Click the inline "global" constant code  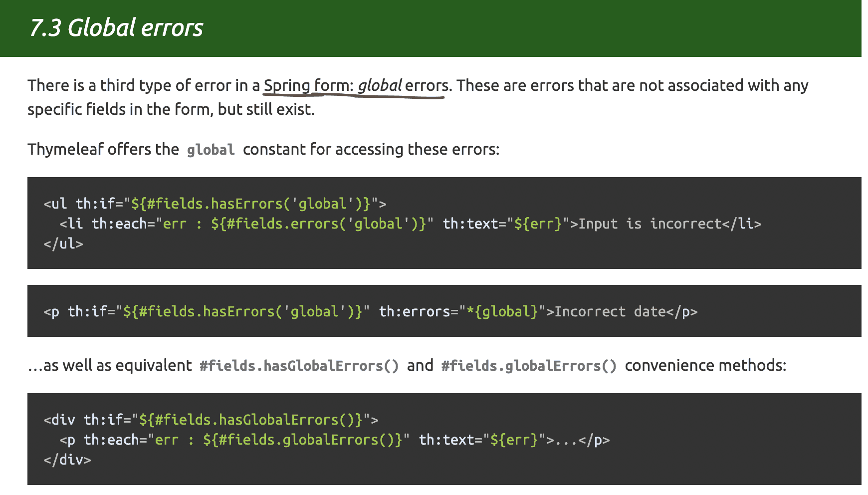pyautogui.click(x=211, y=150)
